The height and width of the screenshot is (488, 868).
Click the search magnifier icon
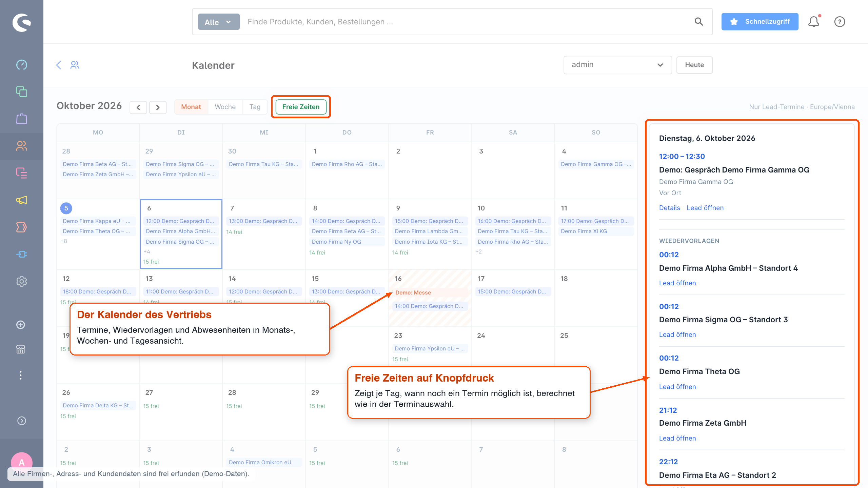[x=699, y=22]
